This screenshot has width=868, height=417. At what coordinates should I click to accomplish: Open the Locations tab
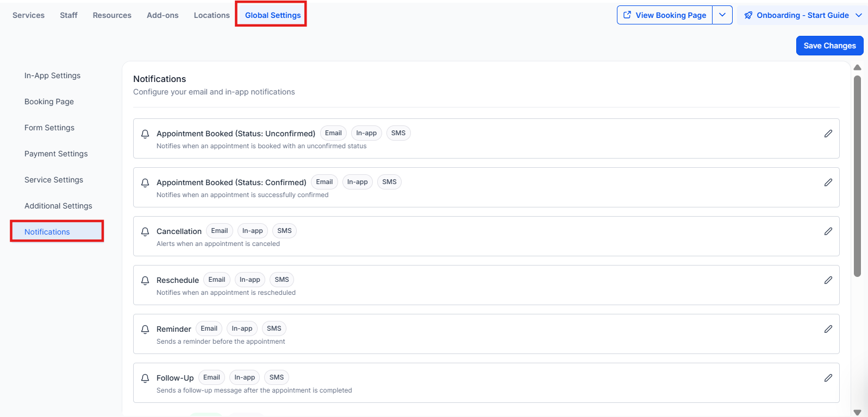[x=211, y=15]
